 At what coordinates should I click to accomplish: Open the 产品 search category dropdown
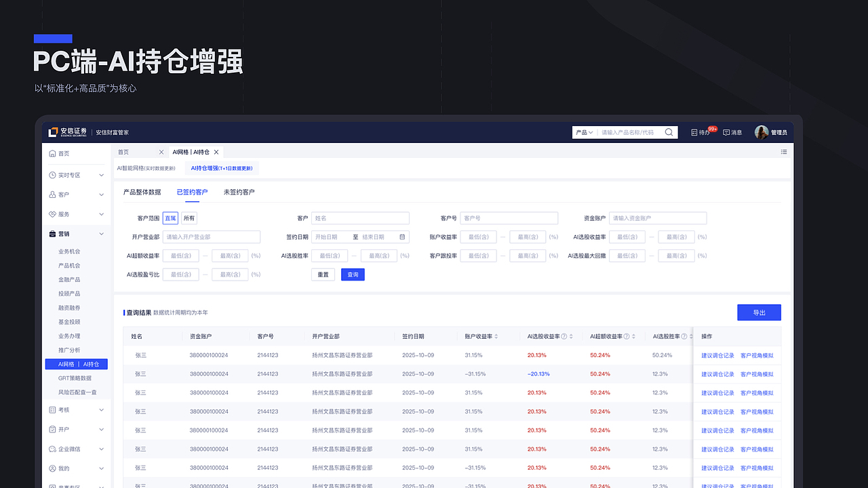pyautogui.click(x=585, y=132)
